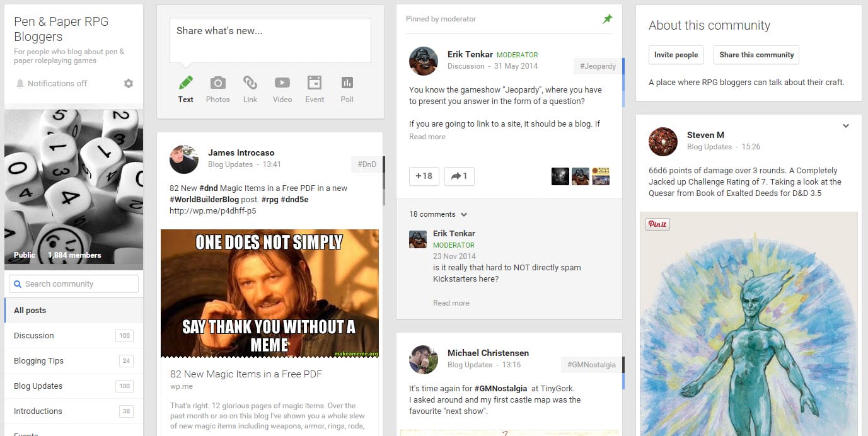The width and height of the screenshot is (868, 436).
Task: Click the 31 May 2014 post date
Action: [516, 66]
